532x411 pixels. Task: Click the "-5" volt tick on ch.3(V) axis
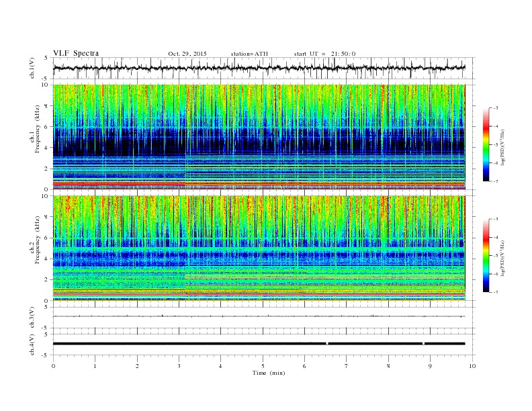point(46,328)
